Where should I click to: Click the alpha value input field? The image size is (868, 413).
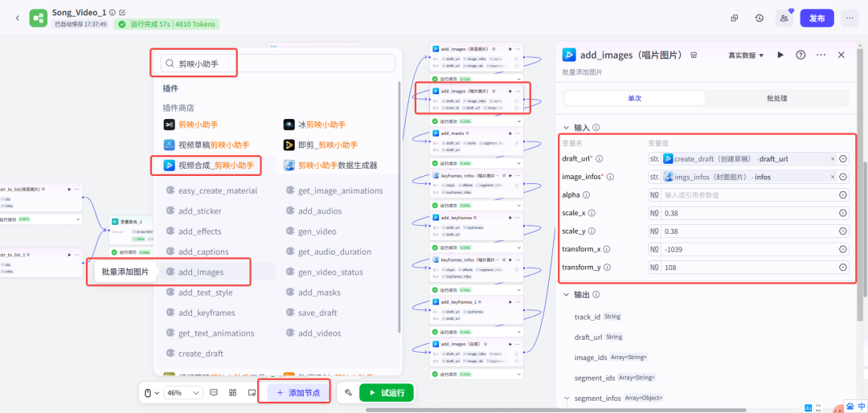click(749, 195)
